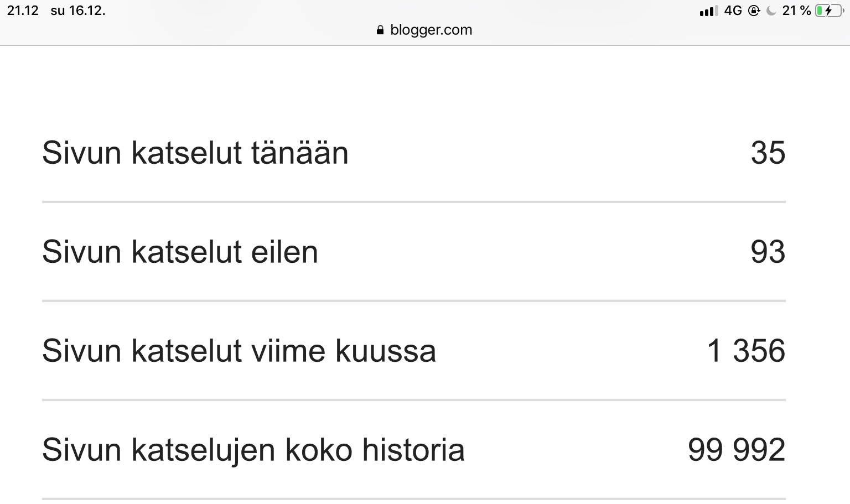The width and height of the screenshot is (850, 504).
Task: Tap the 21.12 clock in status bar
Action: coord(23,11)
